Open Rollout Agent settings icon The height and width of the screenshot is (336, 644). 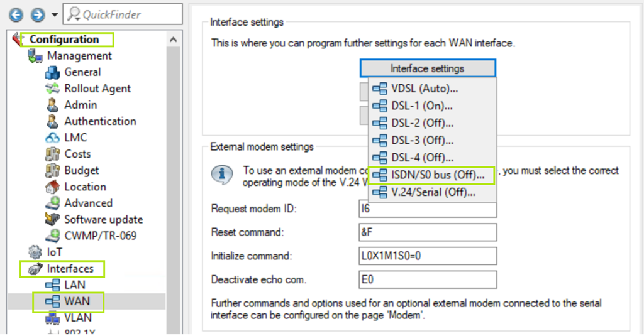[53, 89]
